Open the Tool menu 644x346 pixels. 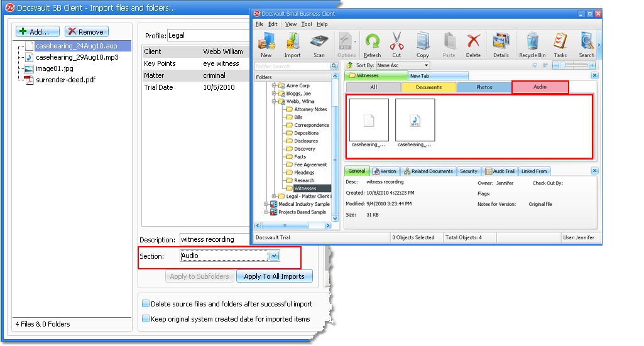(x=307, y=24)
